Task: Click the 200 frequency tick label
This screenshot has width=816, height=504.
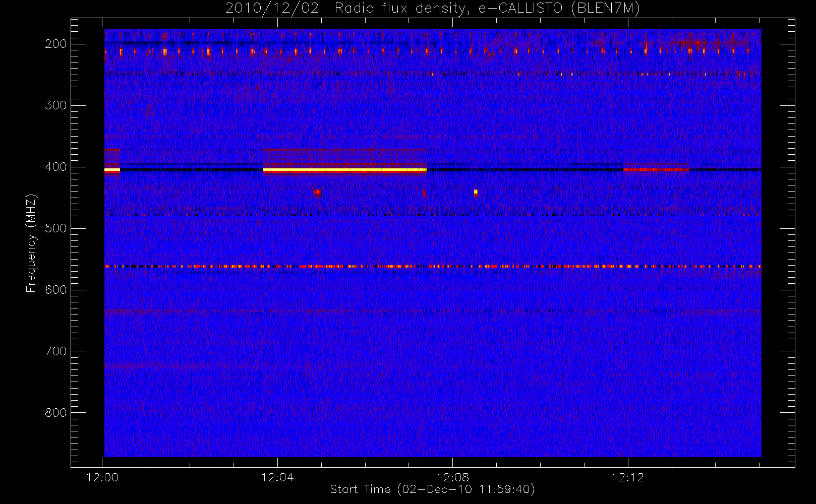Action: [56, 44]
